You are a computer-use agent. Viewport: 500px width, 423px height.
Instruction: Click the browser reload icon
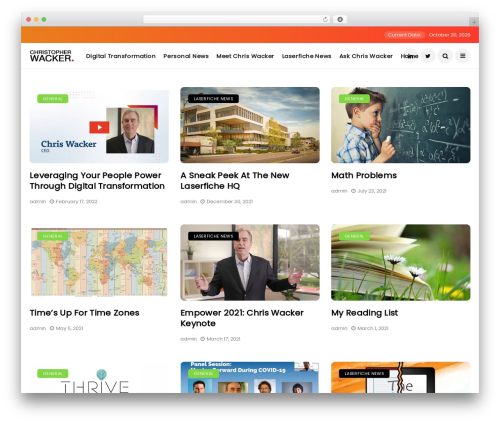click(325, 19)
